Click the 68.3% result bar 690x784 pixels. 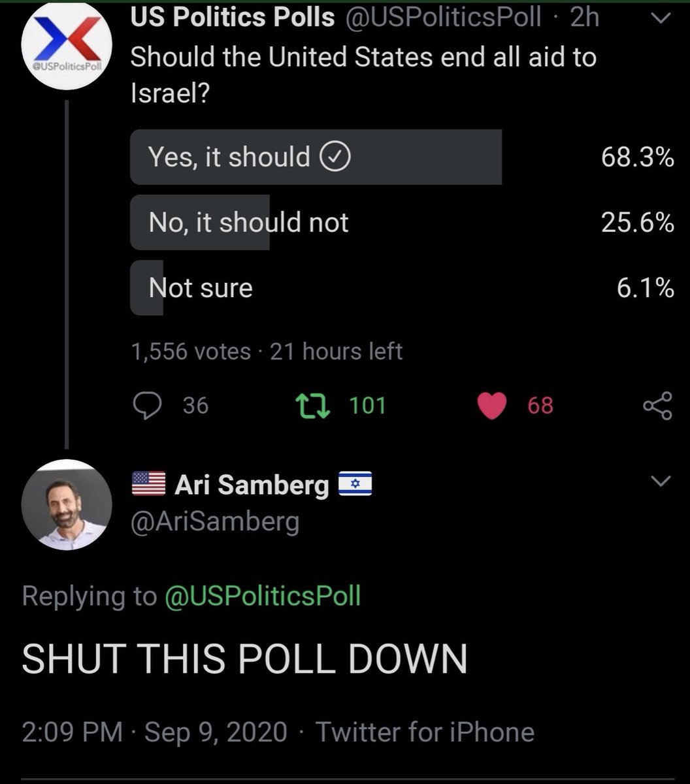pos(316,157)
